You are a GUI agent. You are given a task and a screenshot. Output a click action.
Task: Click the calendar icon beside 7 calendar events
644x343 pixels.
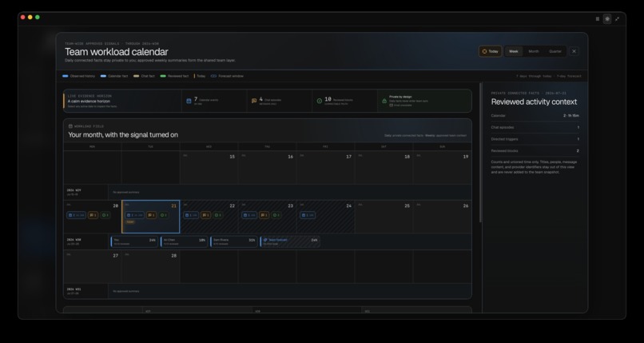tap(189, 101)
